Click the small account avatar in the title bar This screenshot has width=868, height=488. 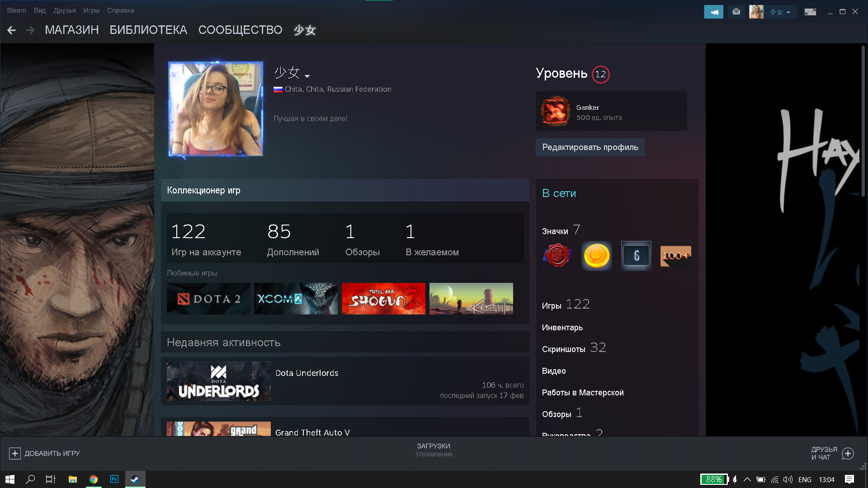point(756,12)
